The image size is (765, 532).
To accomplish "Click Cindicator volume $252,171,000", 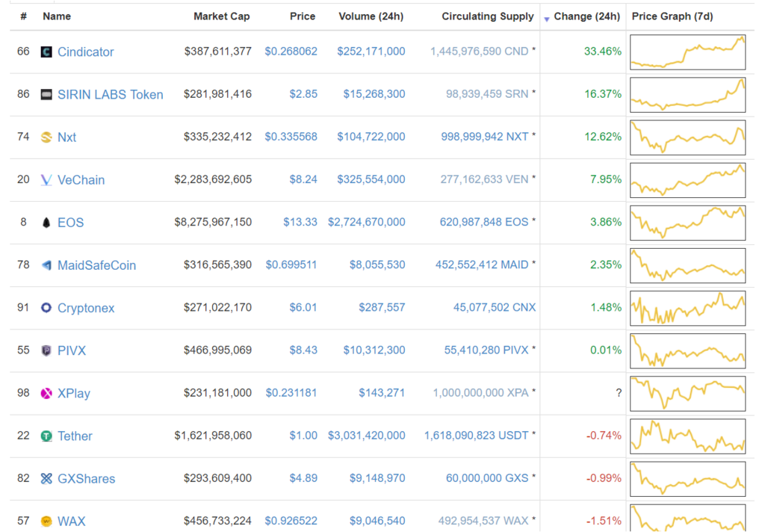I will coord(371,52).
